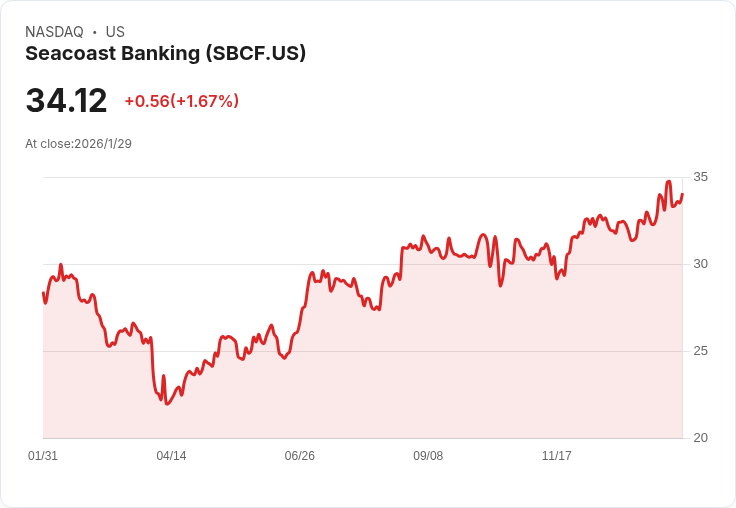Click the At close:2026/1/29 timestamp
The image size is (736, 508).
point(78,143)
